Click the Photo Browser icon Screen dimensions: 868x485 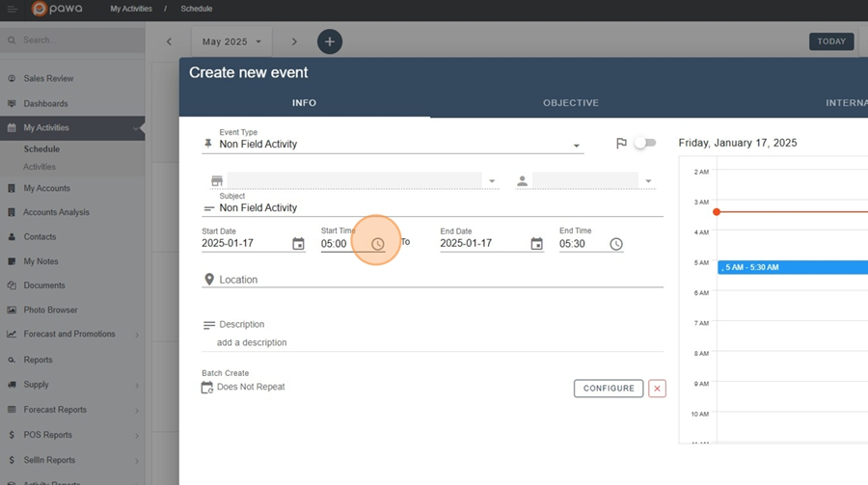pyautogui.click(x=12, y=310)
